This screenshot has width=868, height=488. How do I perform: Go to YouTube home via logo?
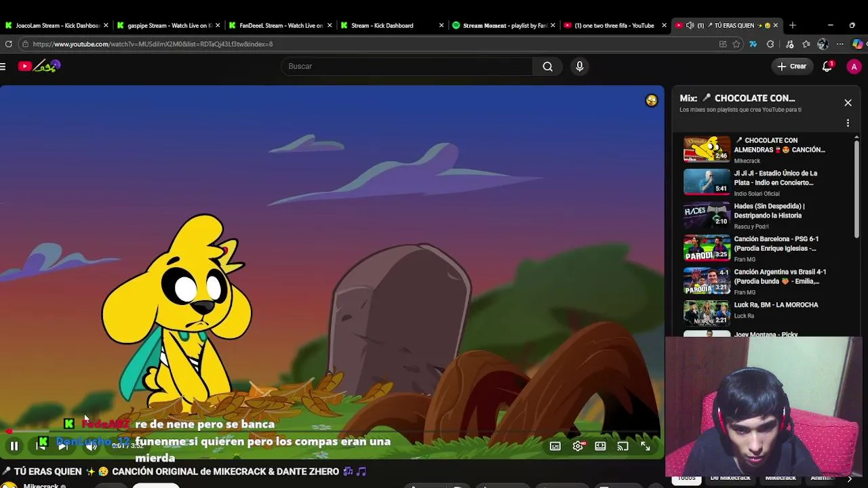(39, 66)
